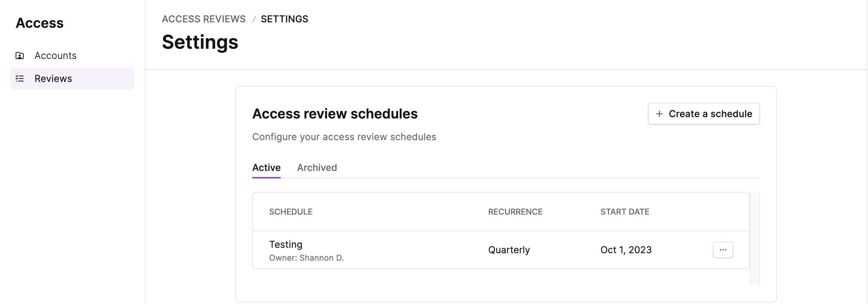Switch to the Archived tab

317,168
